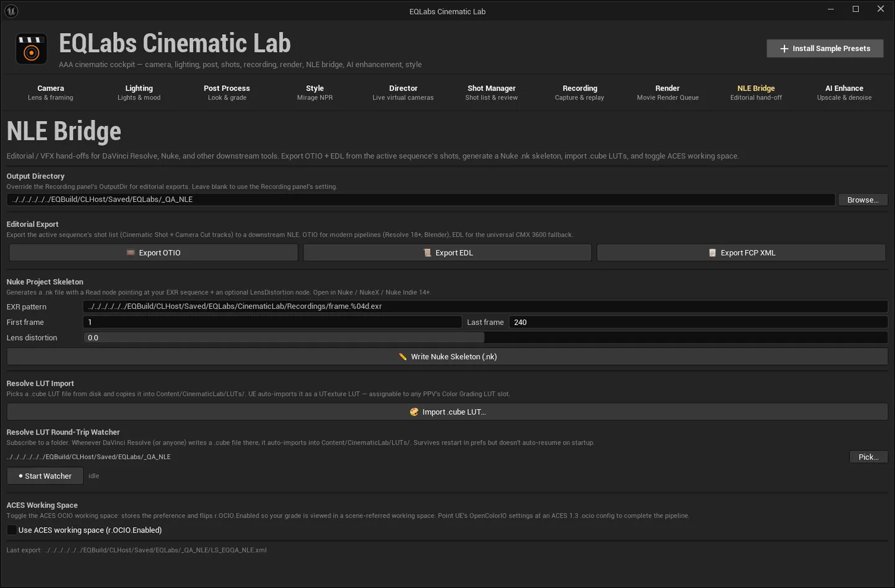
Task: Click the Pick... button for watcher folder
Action: pyautogui.click(x=868, y=457)
